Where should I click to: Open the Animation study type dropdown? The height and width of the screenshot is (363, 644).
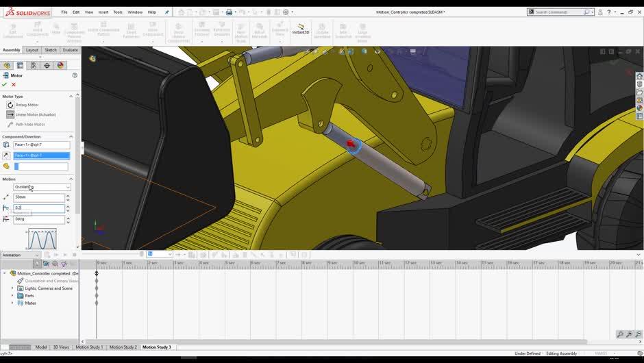pos(21,255)
